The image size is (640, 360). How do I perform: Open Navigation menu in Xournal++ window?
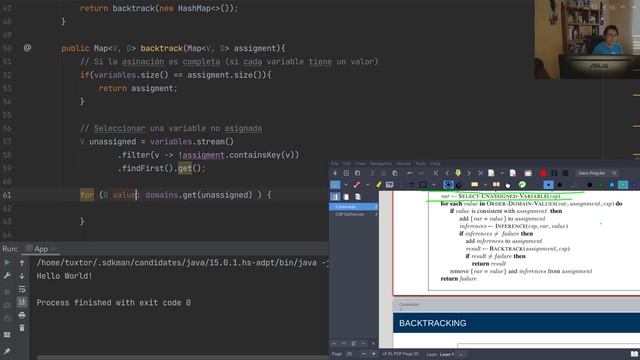point(380,164)
